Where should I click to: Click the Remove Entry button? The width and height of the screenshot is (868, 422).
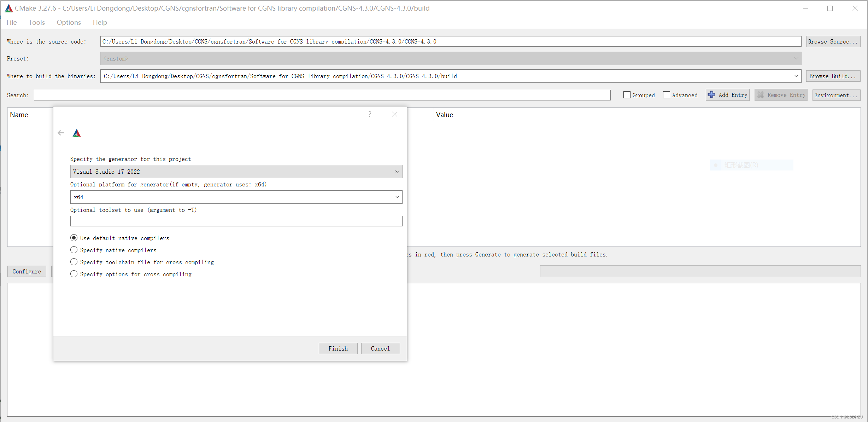[781, 95]
